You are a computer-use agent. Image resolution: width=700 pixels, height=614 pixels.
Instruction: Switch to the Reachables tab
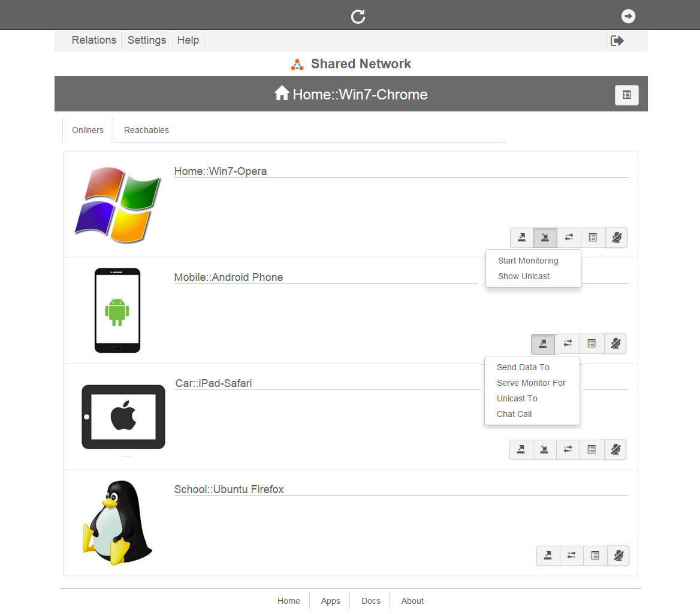(146, 130)
